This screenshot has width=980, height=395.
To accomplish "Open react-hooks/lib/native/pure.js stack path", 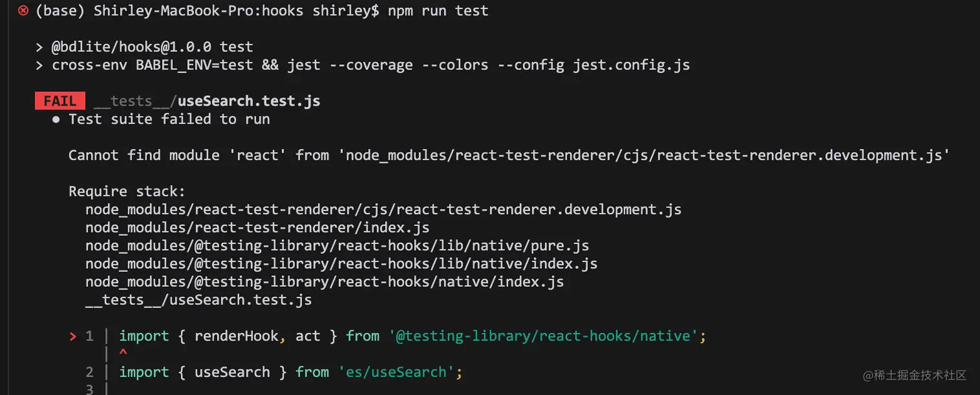I will coord(337,246).
